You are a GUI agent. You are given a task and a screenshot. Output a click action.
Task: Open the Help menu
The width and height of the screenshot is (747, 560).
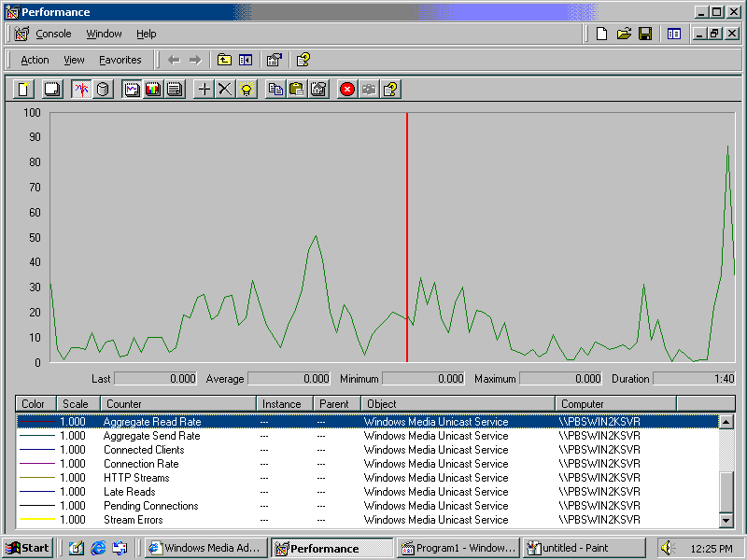147,34
